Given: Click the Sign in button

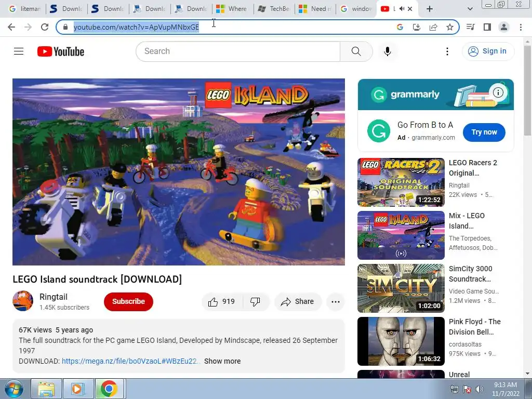Looking at the screenshot, I should click(488, 51).
